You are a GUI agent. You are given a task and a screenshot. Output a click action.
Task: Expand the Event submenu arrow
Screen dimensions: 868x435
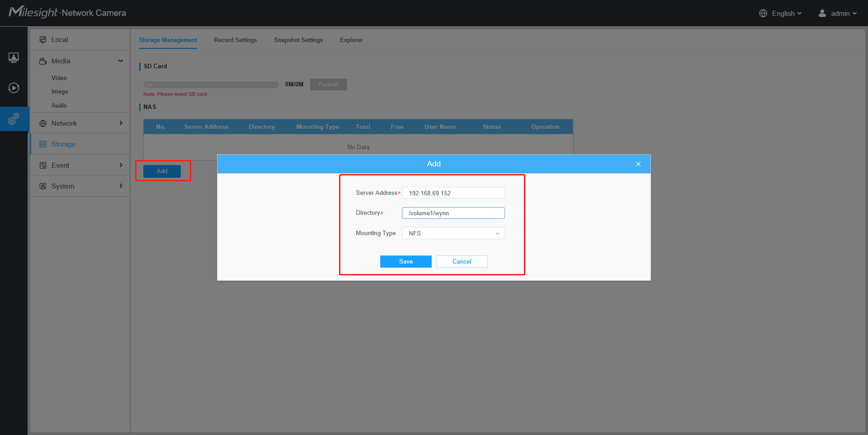(121, 165)
